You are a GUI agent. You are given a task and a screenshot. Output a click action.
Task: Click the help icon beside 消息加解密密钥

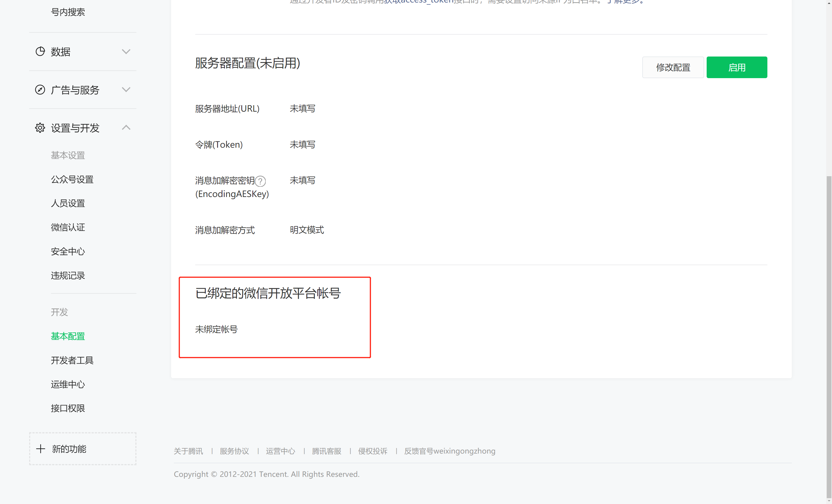(x=260, y=181)
